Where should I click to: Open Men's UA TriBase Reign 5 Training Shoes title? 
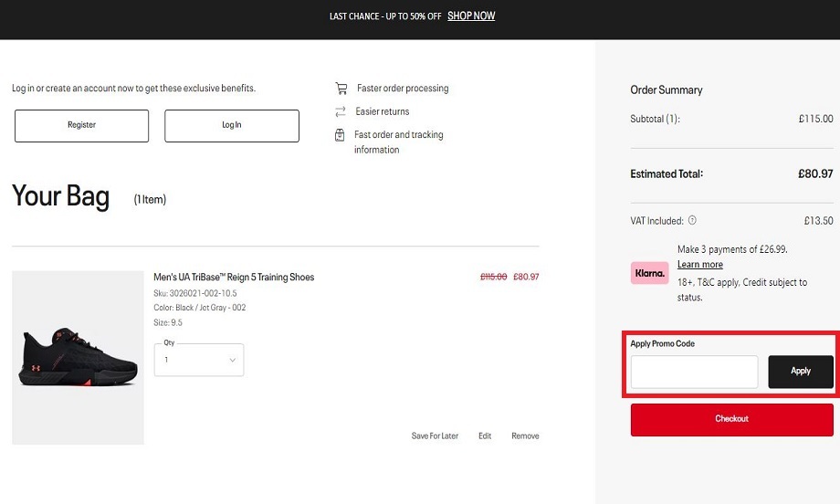point(234,277)
